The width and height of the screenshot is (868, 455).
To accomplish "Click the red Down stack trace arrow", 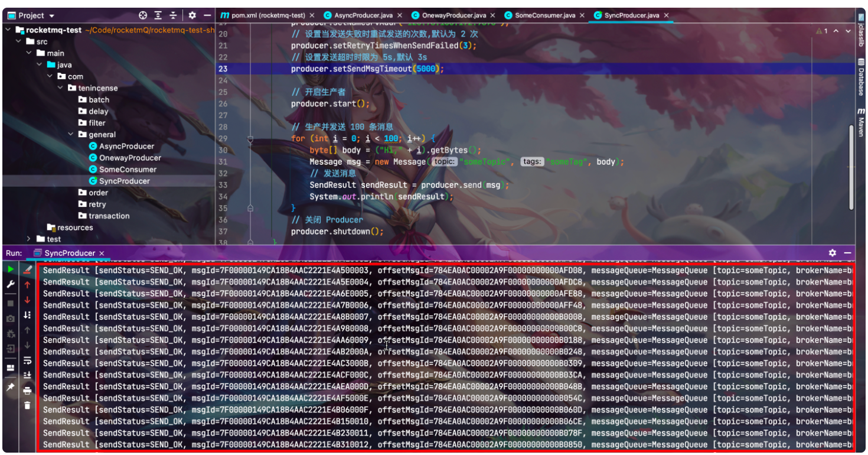I will [x=27, y=300].
